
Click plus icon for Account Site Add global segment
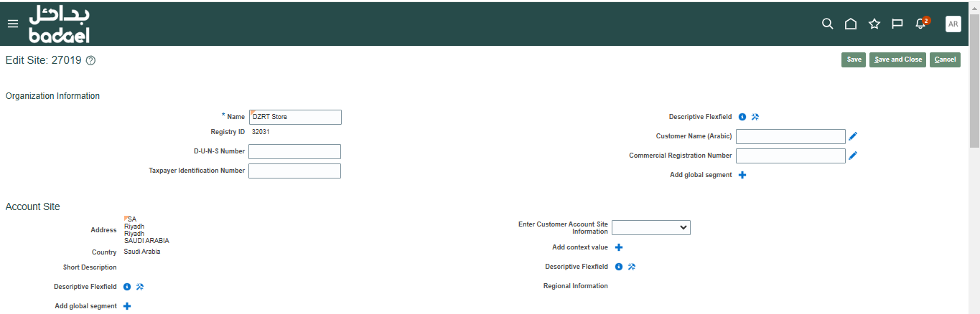(127, 306)
